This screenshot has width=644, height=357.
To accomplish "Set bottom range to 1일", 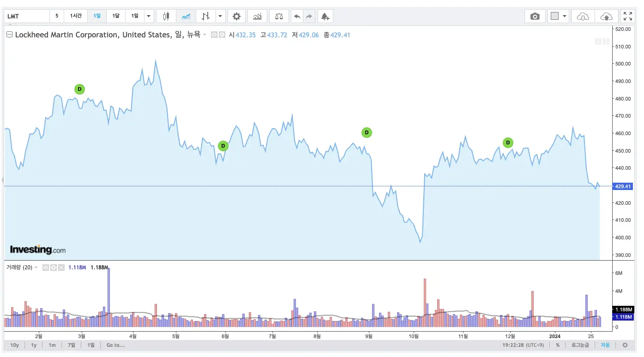I will click(91, 345).
